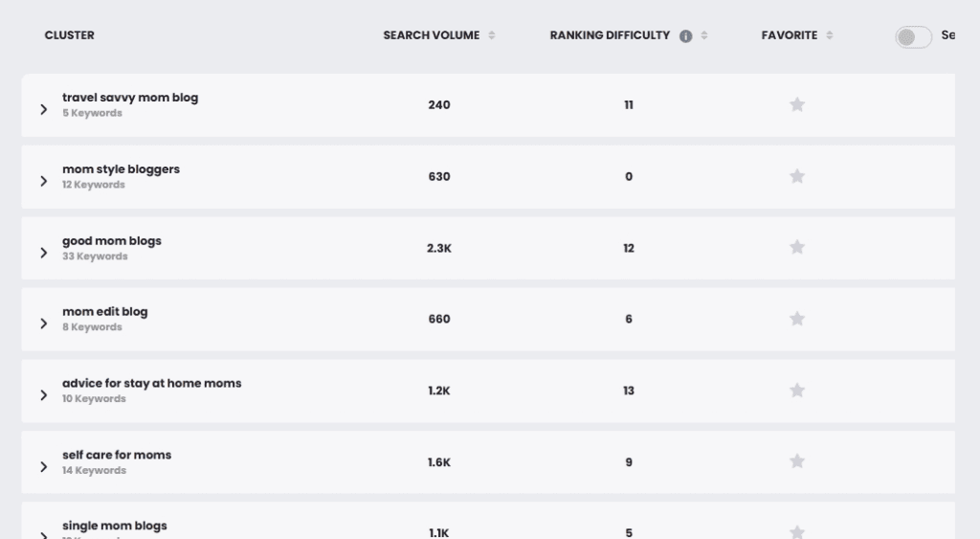Star the single mom blogs cluster
The width and height of the screenshot is (980, 539).
point(797,532)
